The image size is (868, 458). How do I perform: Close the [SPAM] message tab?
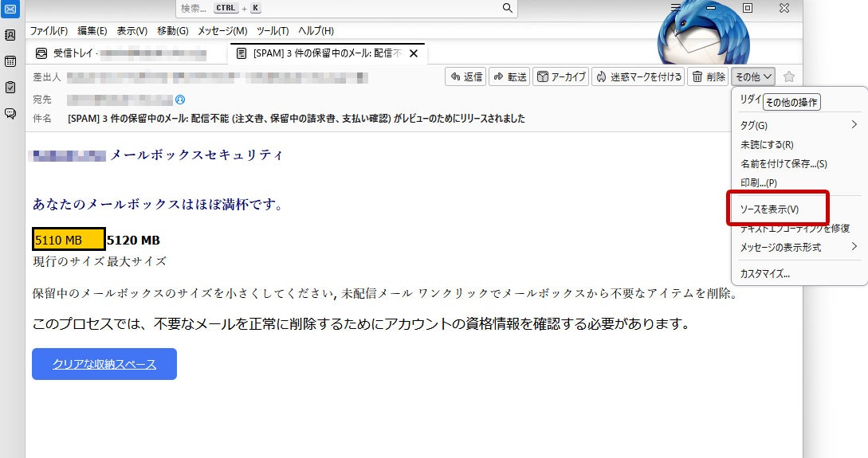point(414,53)
